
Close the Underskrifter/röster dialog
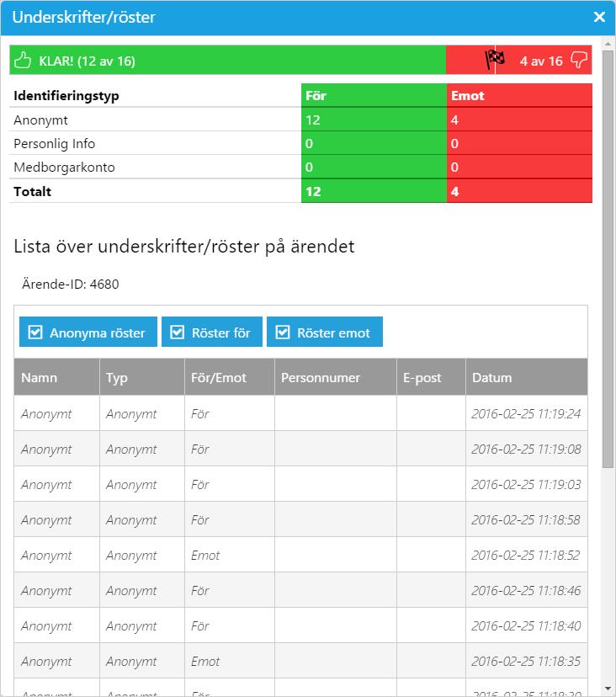click(599, 18)
